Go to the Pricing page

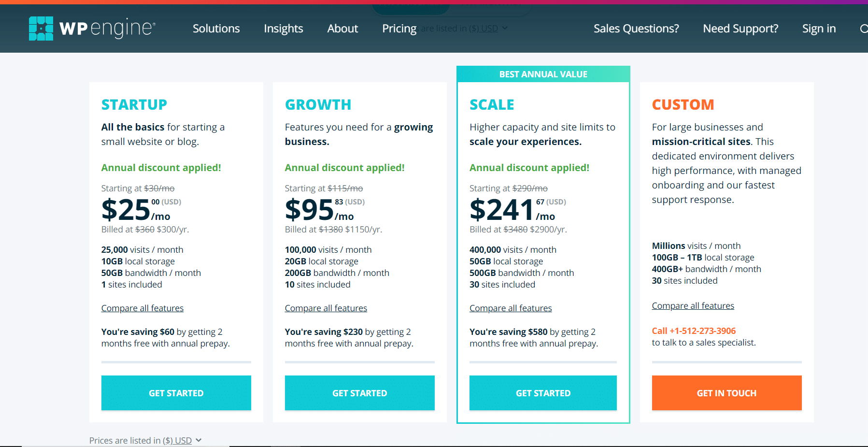pos(399,29)
